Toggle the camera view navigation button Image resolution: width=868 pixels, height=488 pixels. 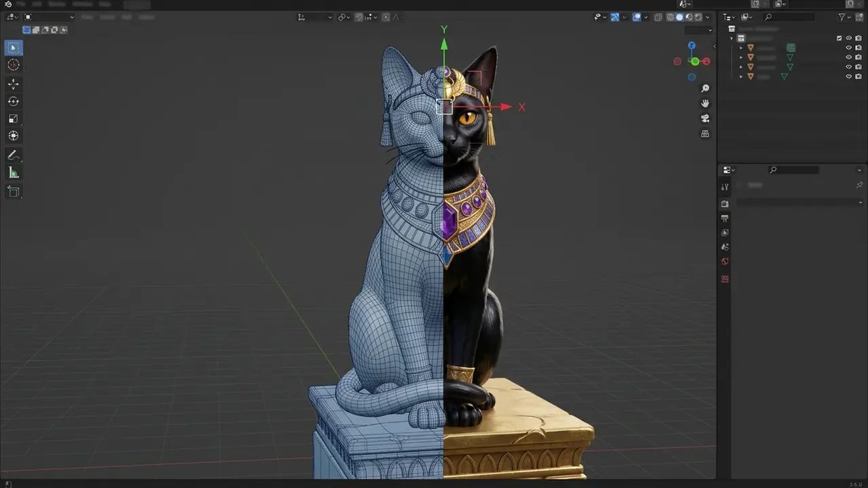(x=705, y=119)
